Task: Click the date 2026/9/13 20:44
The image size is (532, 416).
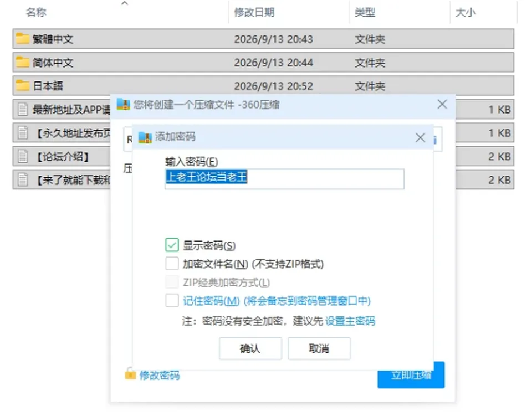Action: (273, 63)
